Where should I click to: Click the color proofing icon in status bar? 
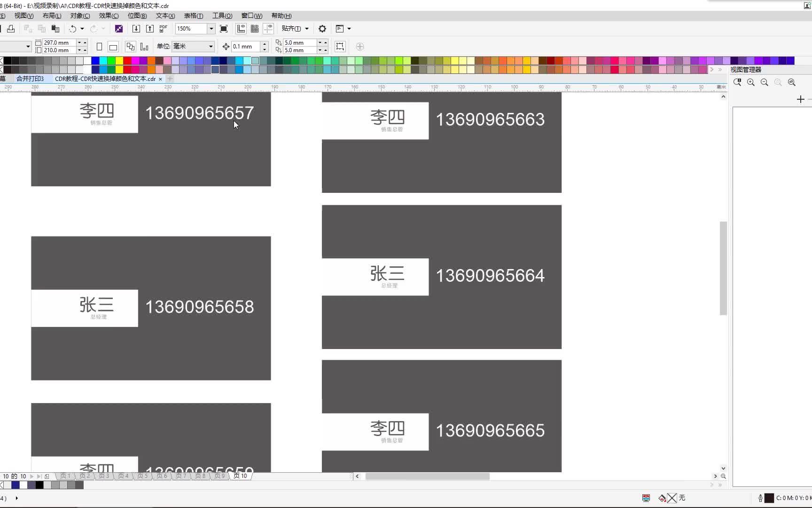646,498
